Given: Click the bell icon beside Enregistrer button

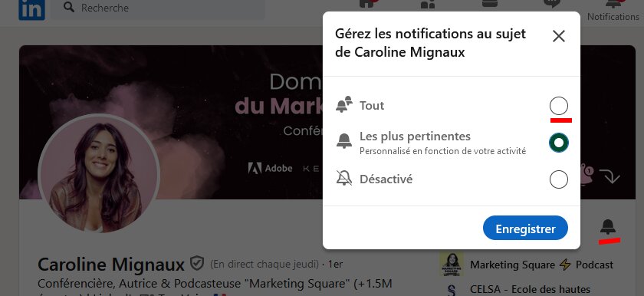Looking at the screenshot, I should tap(608, 227).
